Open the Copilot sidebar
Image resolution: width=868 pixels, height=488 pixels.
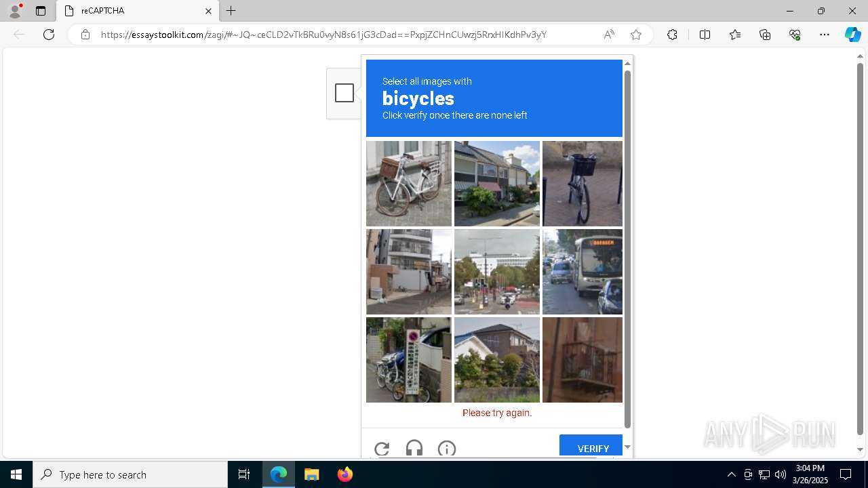852,35
